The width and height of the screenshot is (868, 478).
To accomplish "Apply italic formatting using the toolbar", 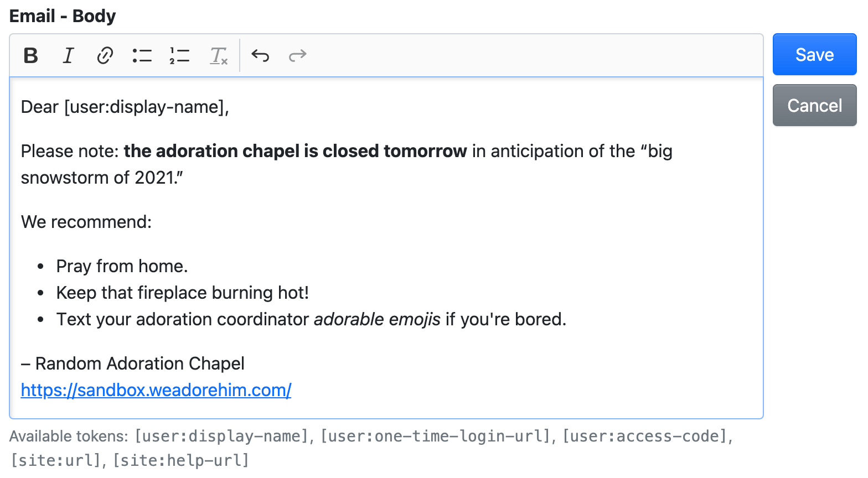I will pos(68,55).
